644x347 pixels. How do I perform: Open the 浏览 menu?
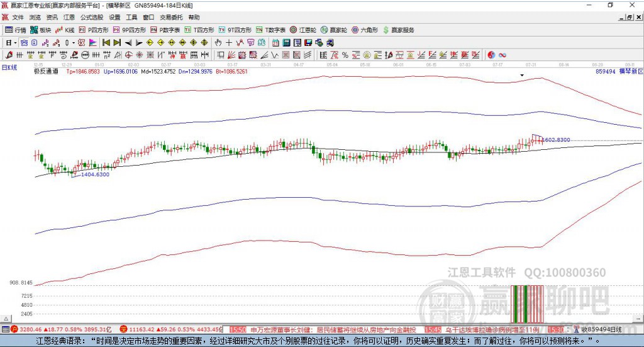click(35, 17)
